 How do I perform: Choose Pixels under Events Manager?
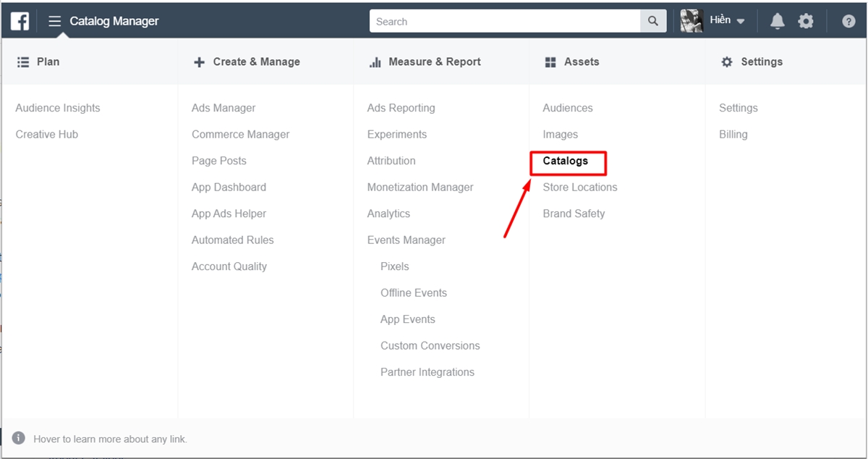coord(395,266)
